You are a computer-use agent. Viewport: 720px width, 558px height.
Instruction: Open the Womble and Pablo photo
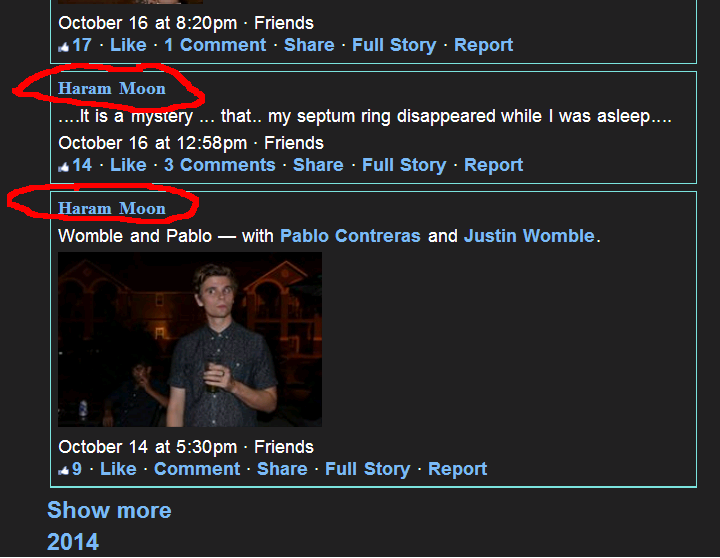pyautogui.click(x=190, y=339)
